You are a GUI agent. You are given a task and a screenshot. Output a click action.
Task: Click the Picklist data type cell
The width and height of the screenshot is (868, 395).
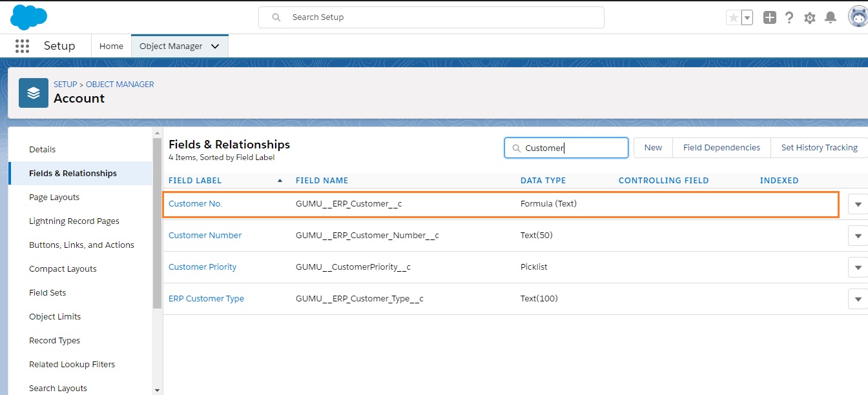(534, 267)
